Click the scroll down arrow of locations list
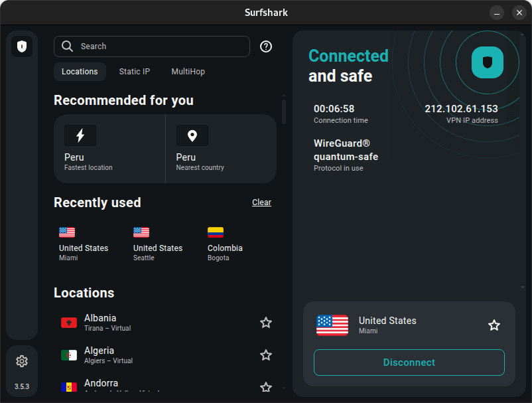 (x=284, y=388)
